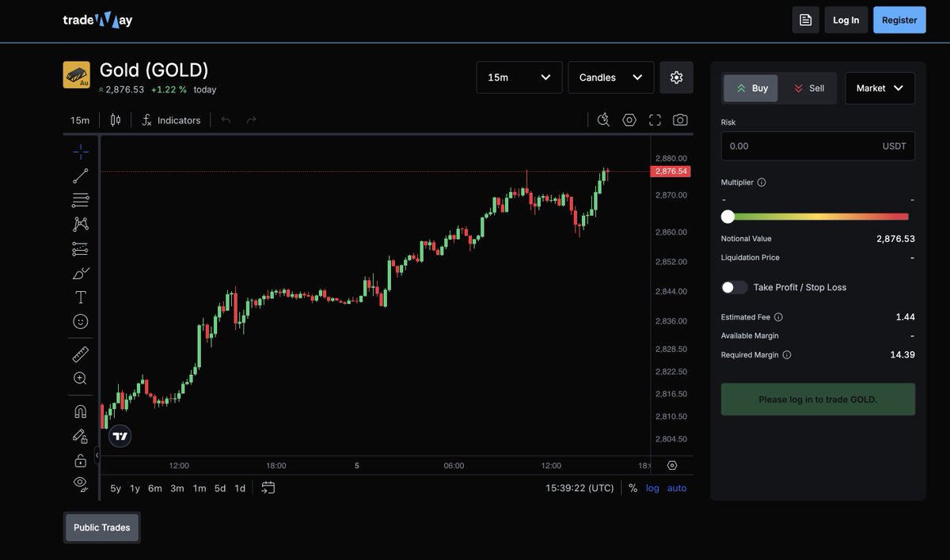The height and width of the screenshot is (560, 950).
Task: Expand the Candles chart type dropdown
Action: [x=610, y=77]
